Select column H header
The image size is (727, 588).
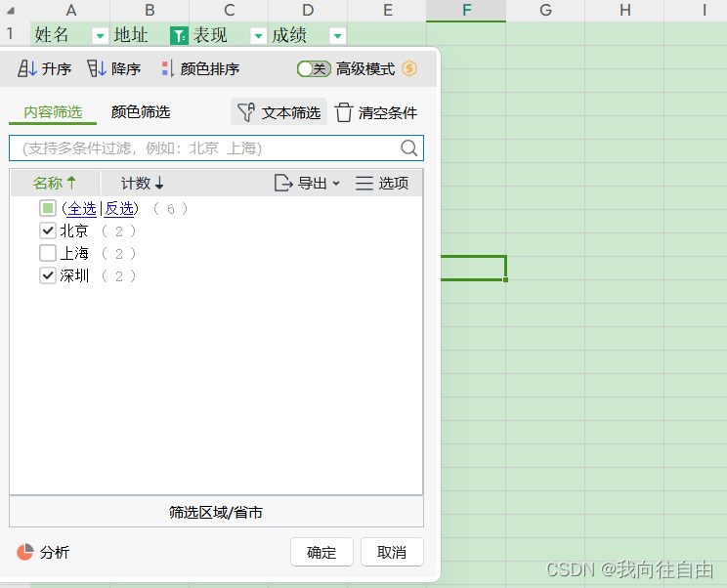coord(625,10)
